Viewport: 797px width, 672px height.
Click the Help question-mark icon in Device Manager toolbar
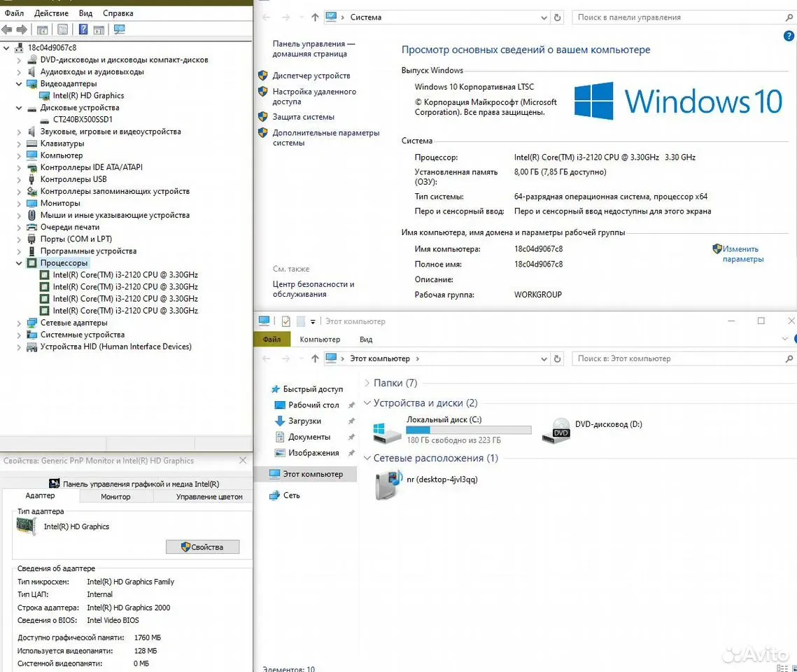83,29
